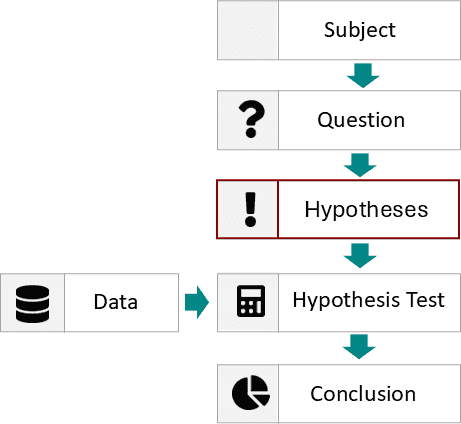Click the arrow from Question to Hypotheses
Screen dimensions: 461x424
(x=360, y=165)
